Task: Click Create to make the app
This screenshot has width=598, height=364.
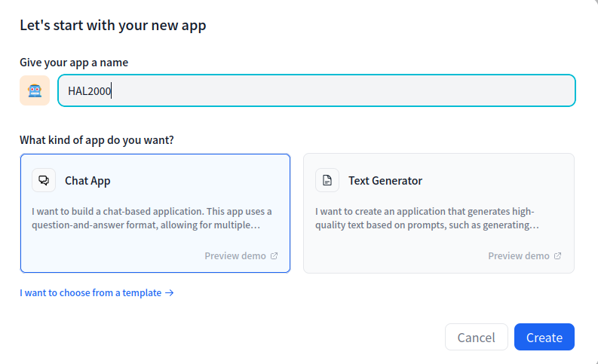Action: pyautogui.click(x=544, y=337)
